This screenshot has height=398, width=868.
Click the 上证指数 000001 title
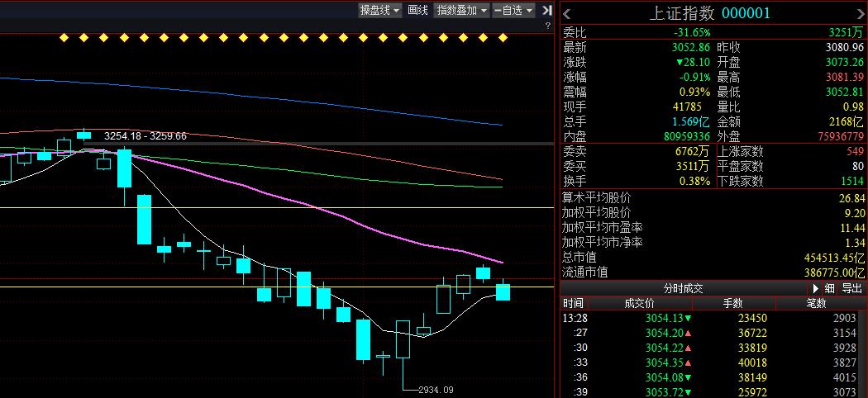[x=709, y=12]
